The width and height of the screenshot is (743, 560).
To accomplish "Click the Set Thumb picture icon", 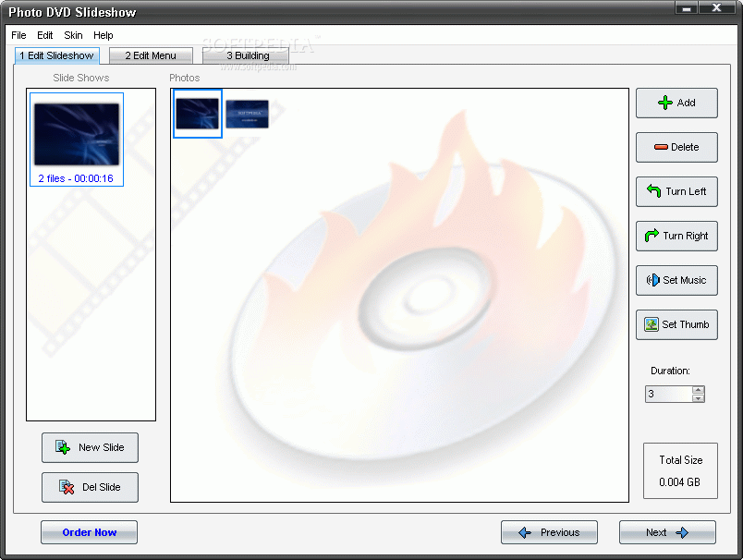I will [x=652, y=324].
